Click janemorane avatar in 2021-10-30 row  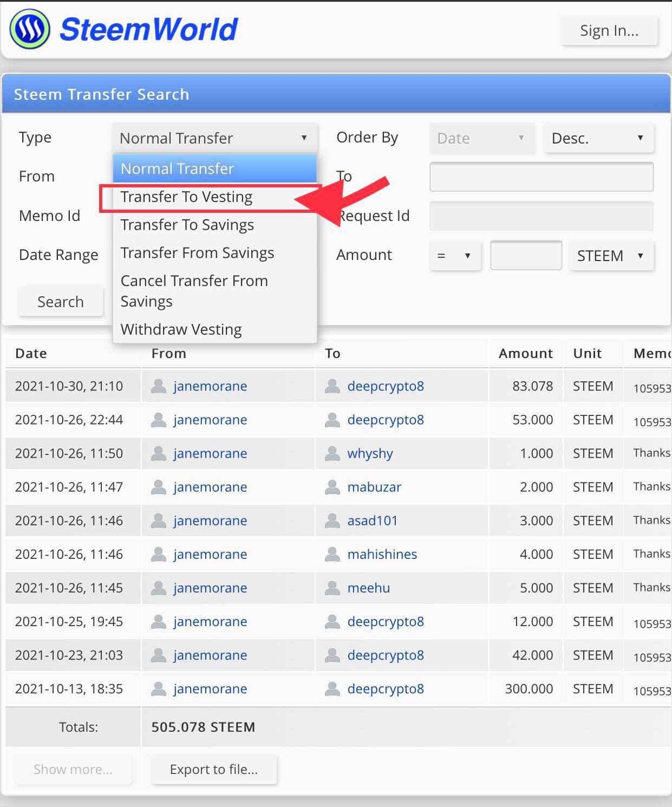click(x=158, y=386)
